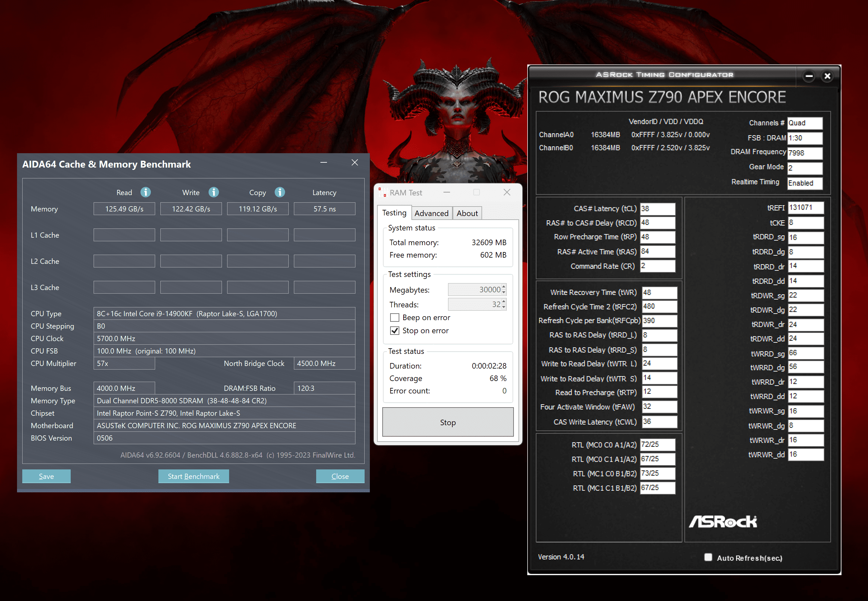This screenshot has width=868, height=601.
Task: Click the Read info icon in AIDA64
Action: [x=146, y=192]
